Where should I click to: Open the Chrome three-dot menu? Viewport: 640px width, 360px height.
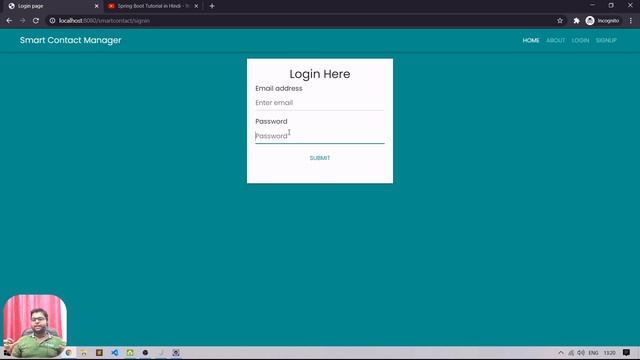click(x=631, y=20)
